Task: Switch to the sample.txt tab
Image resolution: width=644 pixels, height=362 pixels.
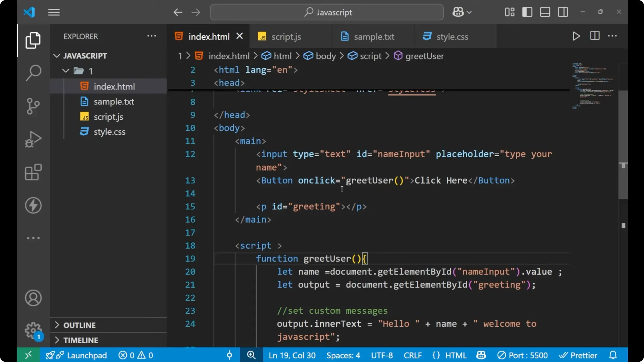Action: 374,37
